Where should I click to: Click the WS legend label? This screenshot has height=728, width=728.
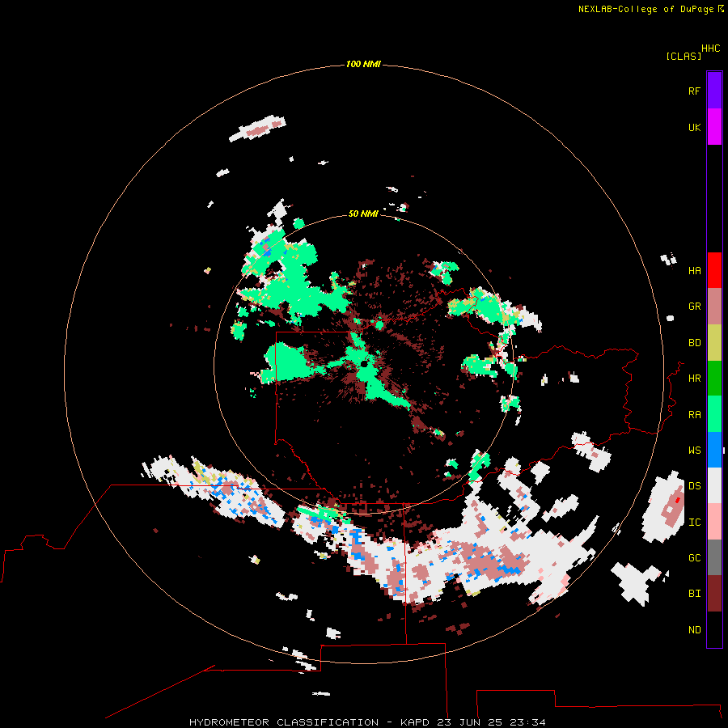coord(694,450)
